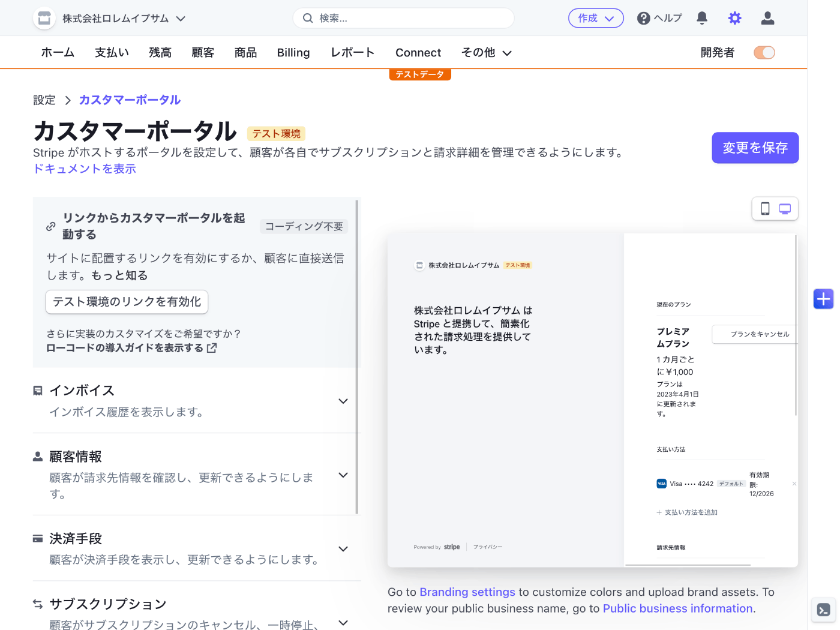The image size is (840, 630).
Task: Open Branding settings link
Action: [467, 592]
